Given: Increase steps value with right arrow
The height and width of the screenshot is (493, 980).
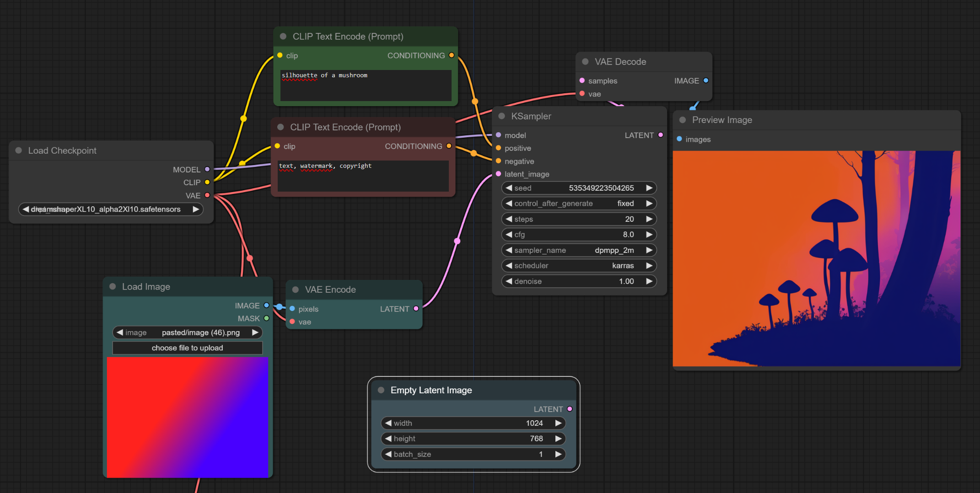Looking at the screenshot, I should point(649,219).
